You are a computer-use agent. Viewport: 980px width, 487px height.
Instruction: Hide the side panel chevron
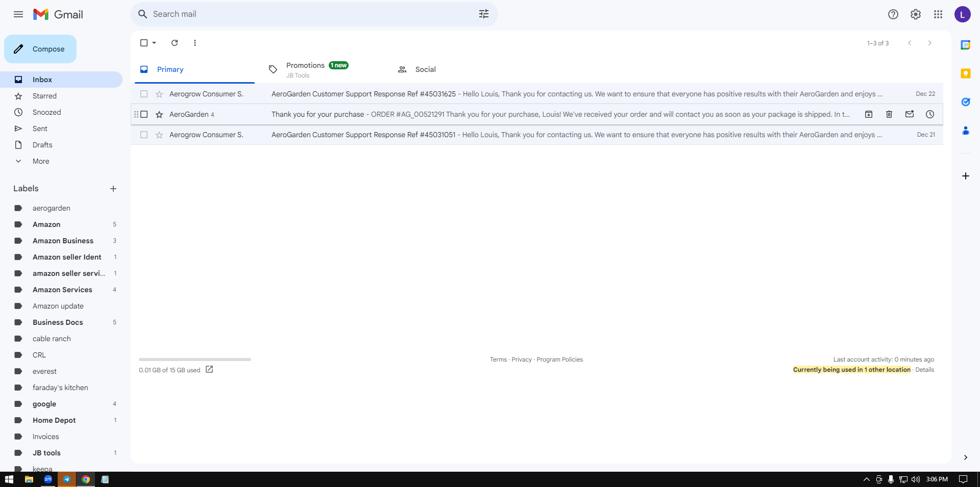[x=966, y=457]
